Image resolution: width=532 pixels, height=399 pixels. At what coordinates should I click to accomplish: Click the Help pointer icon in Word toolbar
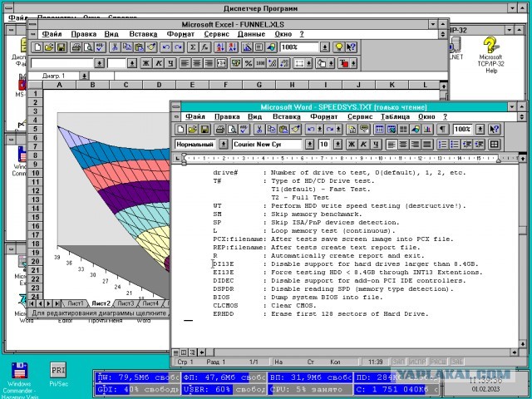click(x=495, y=130)
